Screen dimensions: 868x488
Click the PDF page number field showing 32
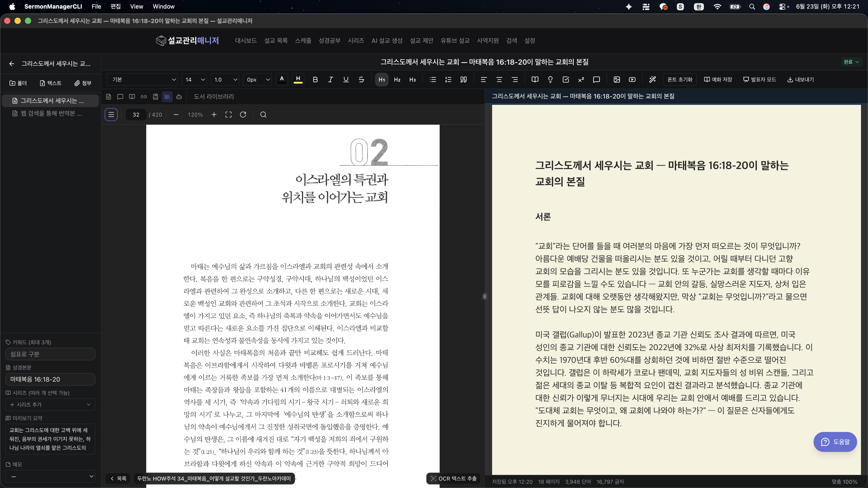pos(136,115)
